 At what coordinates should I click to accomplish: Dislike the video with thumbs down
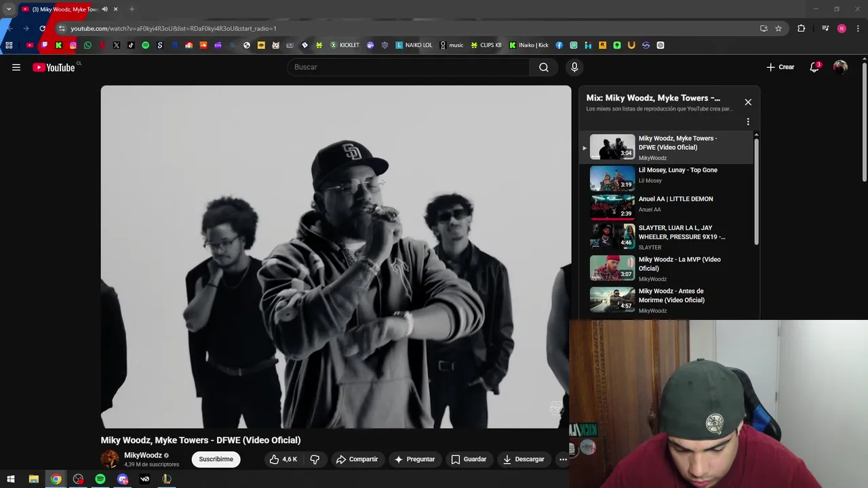[x=315, y=460]
